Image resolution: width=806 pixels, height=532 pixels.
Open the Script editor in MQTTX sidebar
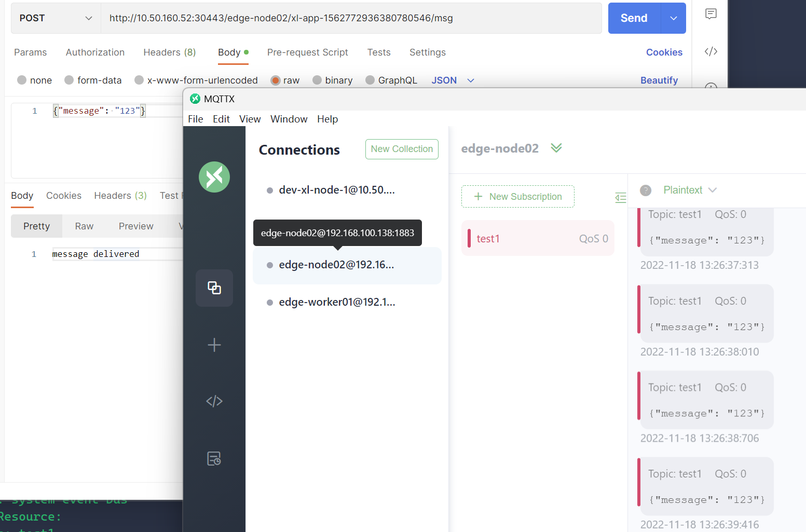click(214, 401)
